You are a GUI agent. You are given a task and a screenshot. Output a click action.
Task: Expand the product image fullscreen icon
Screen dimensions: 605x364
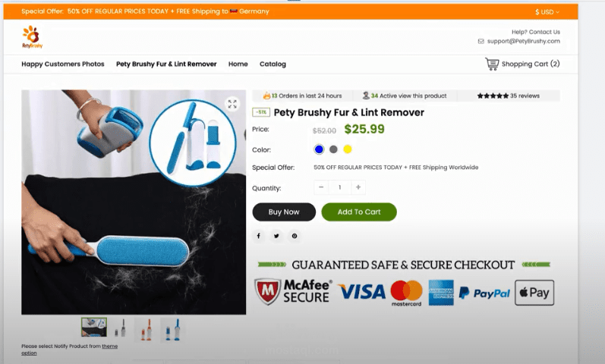[x=232, y=104]
